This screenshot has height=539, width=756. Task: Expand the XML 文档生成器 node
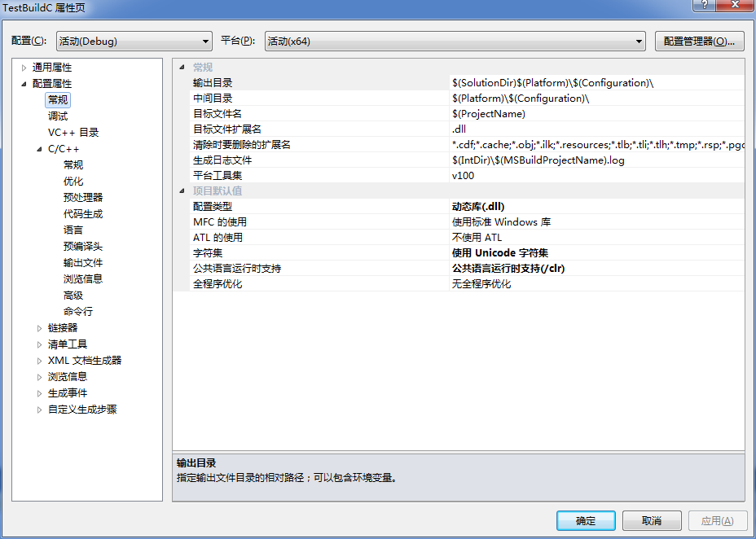[x=40, y=361]
